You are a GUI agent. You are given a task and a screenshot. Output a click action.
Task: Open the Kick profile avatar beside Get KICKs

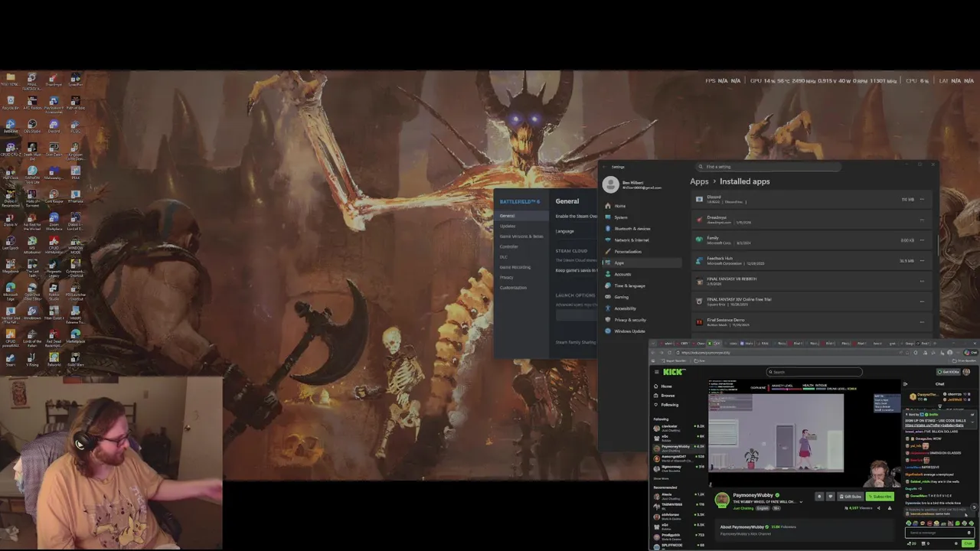pos(966,372)
